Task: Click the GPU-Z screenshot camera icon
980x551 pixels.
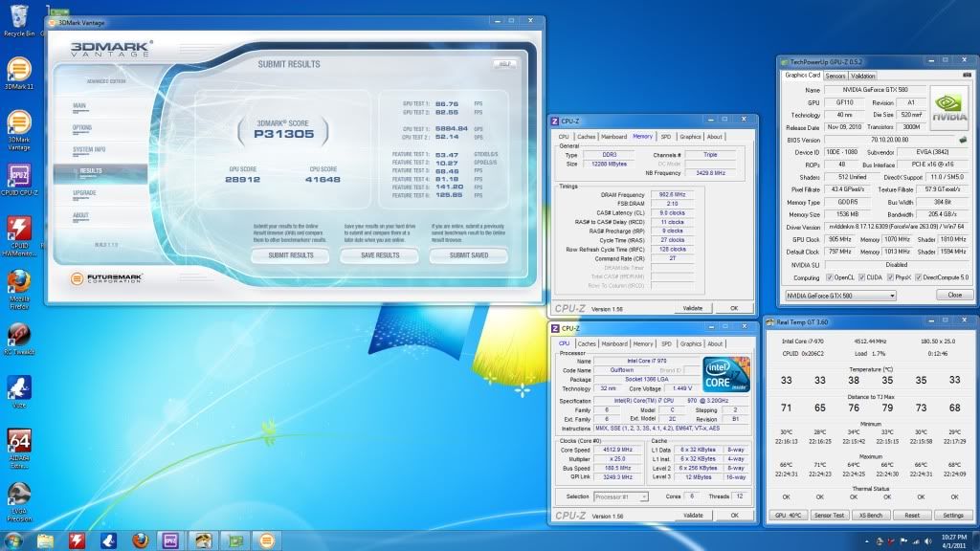Action: point(967,75)
